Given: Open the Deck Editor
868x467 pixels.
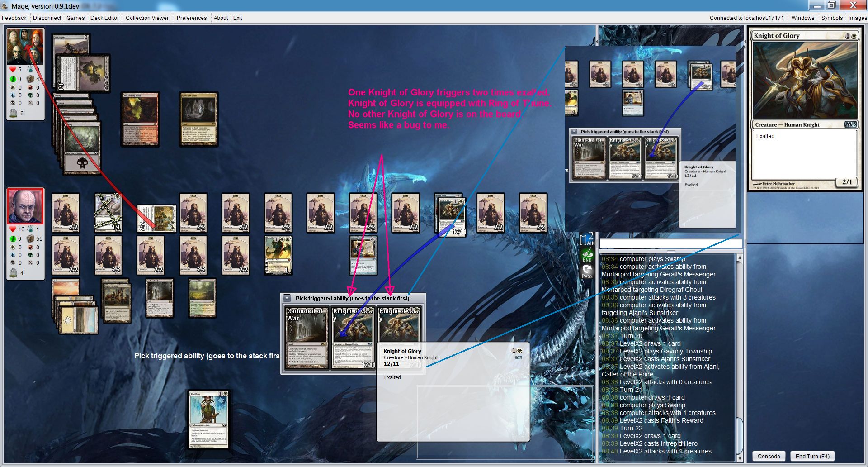Looking at the screenshot, I should (x=104, y=18).
